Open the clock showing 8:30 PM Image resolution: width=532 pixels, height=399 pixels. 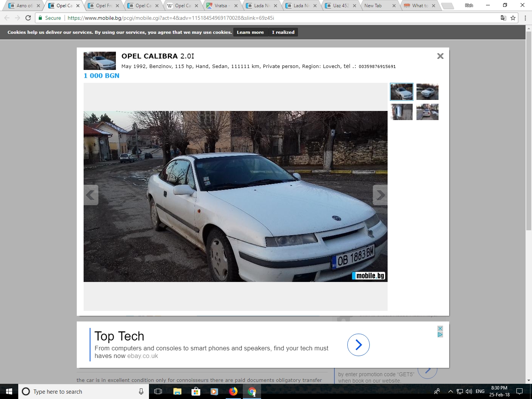coord(499,391)
